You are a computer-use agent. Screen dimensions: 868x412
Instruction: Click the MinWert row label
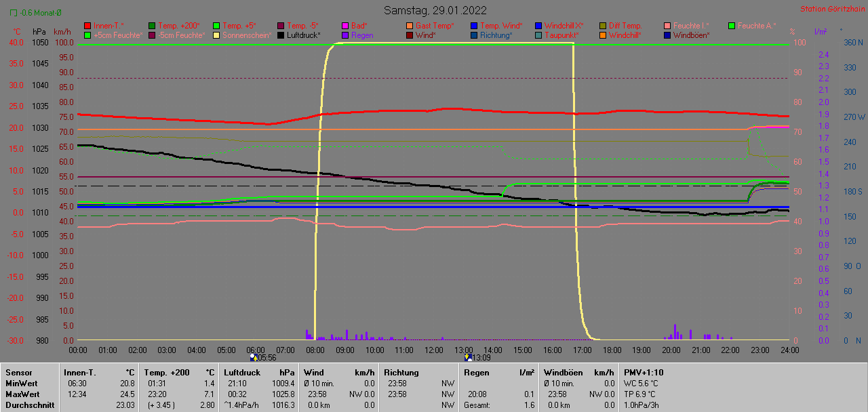(20, 383)
